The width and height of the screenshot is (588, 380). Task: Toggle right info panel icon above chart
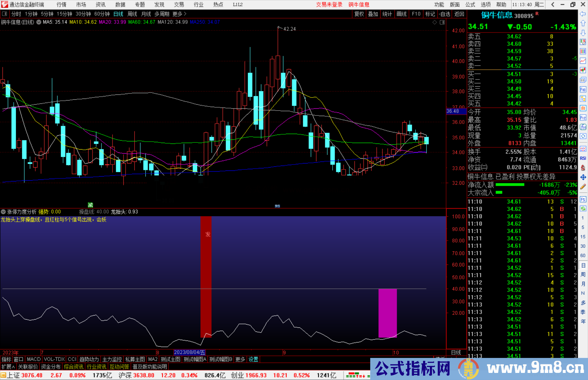442,22
